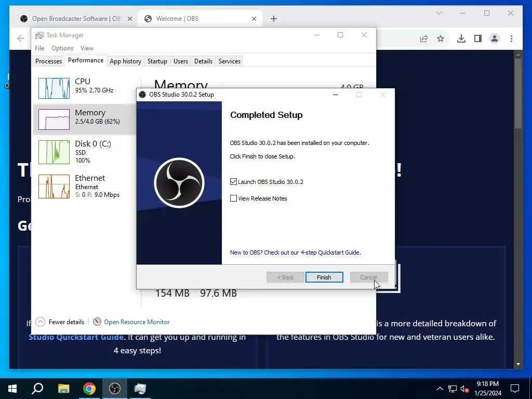Open the Details tab

pos(203,61)
